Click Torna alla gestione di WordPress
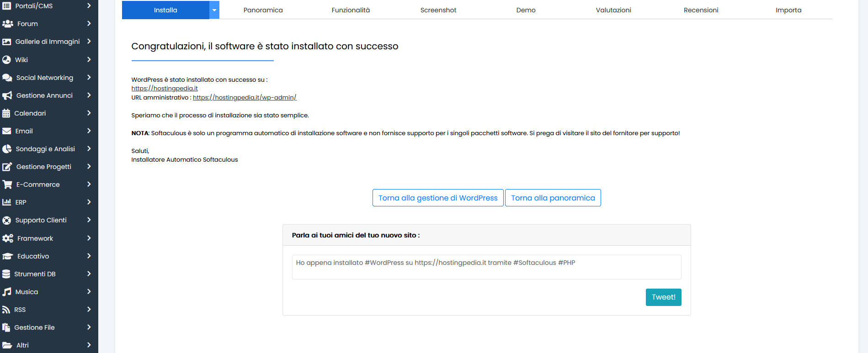 pos(438,198)
